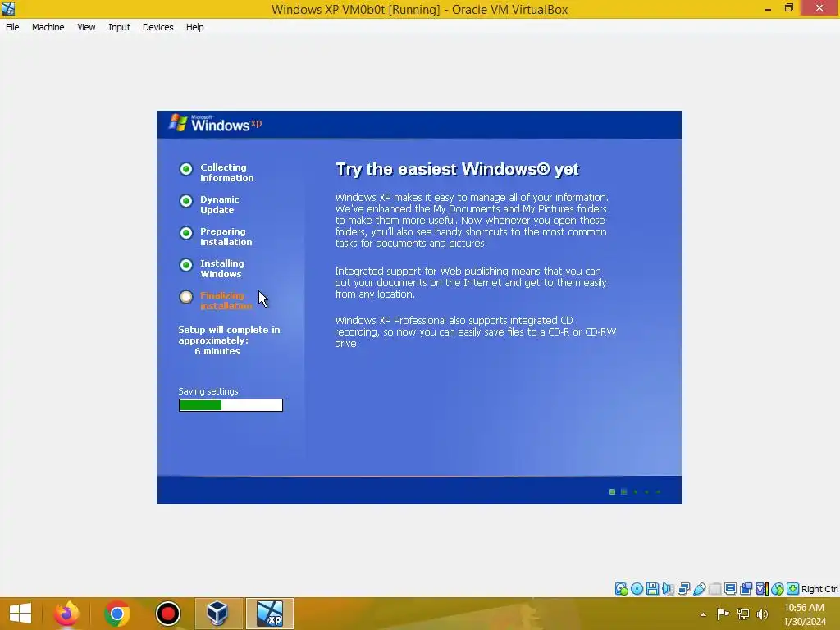
Task: Click the Installing Windows step indicator
Action: (186, 265)
